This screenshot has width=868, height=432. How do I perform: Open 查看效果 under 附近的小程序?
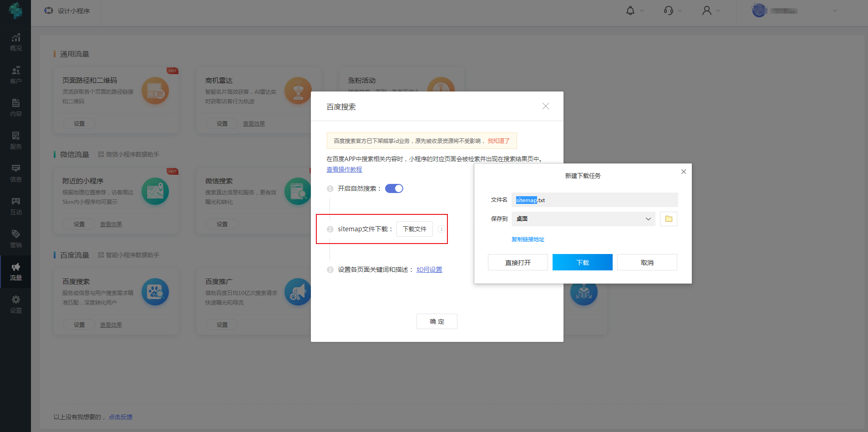click(x=111, y=224)
